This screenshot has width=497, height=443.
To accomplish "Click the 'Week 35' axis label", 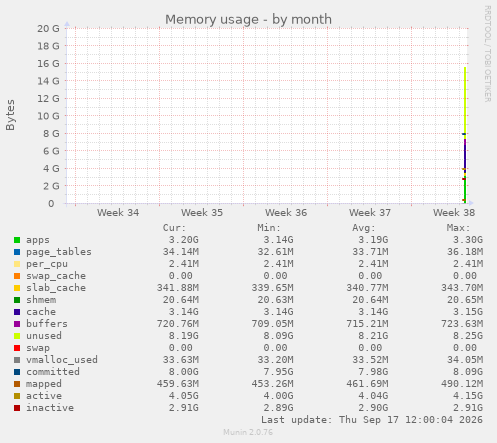I will 202,213.
